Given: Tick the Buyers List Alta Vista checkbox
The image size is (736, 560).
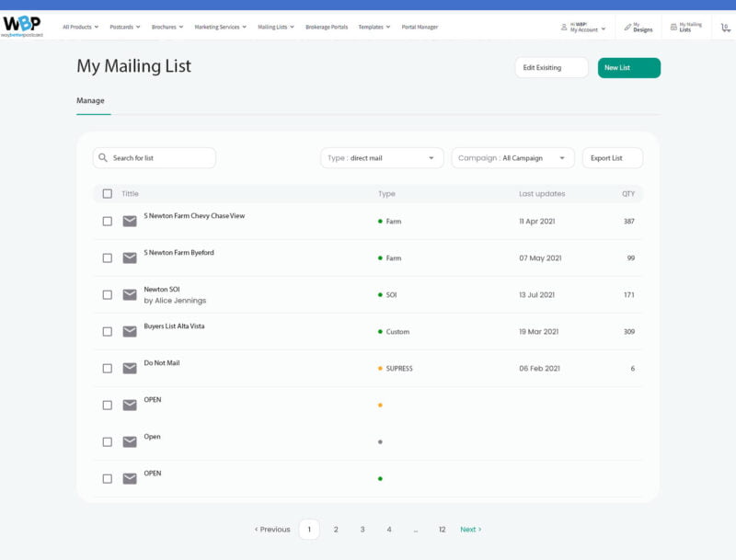Looking at the screenshot, I should 108,332.
